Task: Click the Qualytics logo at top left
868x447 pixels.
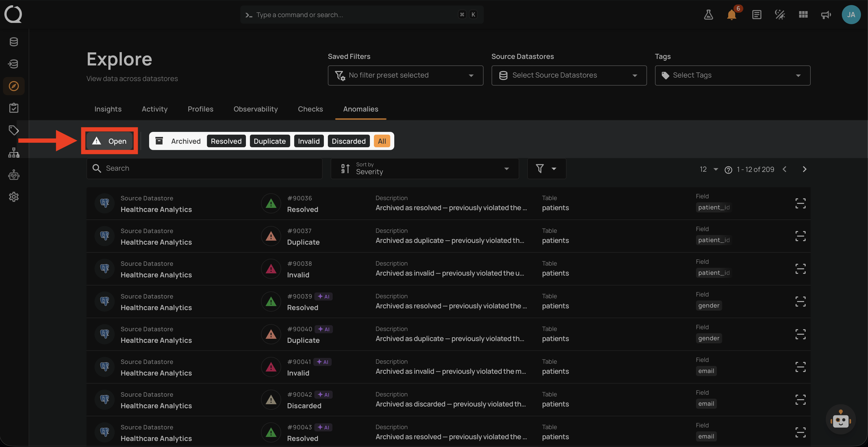Action: [13, 14]
